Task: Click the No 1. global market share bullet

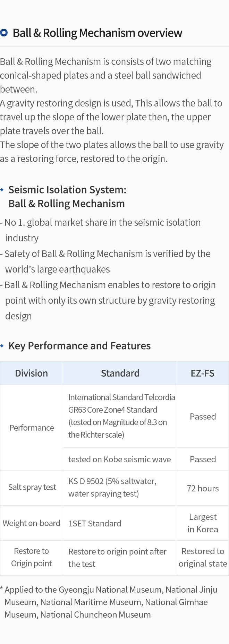Action: [101, 230]
